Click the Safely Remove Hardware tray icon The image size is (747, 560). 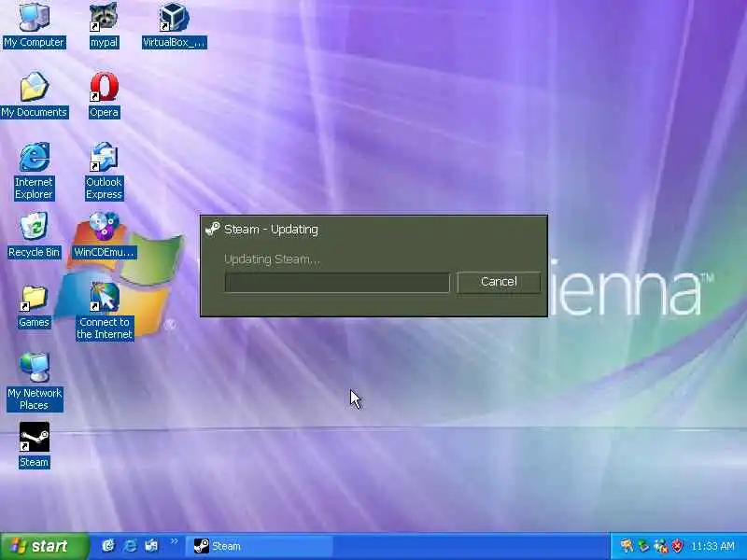[x=643, y=546]
